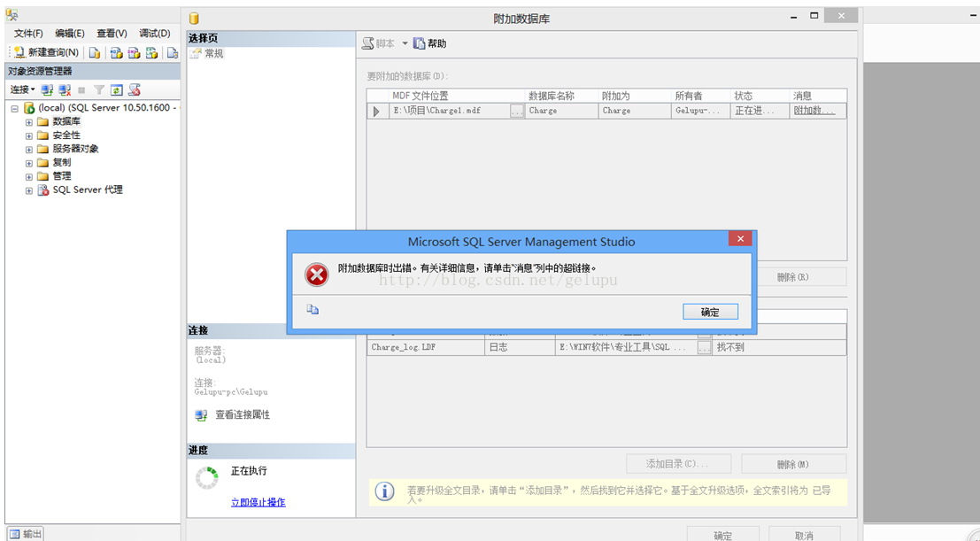Expand the 复制 folder
This screenshot has height=541, width=980.
(28, 163)
